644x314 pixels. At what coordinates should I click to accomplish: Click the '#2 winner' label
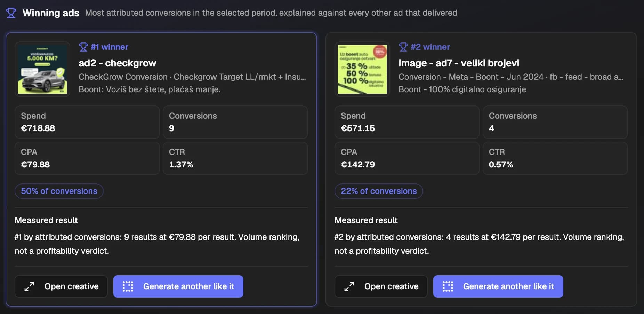pos(430,47)
